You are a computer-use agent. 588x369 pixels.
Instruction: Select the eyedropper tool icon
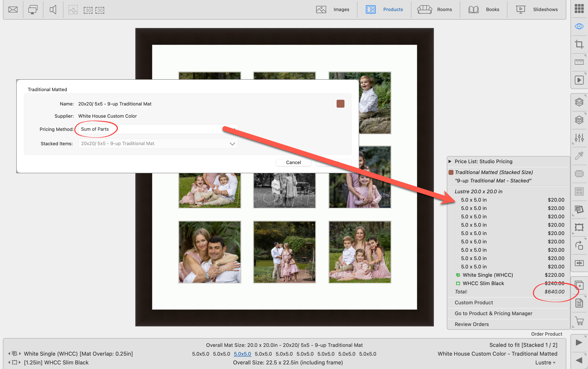[579, 156]
